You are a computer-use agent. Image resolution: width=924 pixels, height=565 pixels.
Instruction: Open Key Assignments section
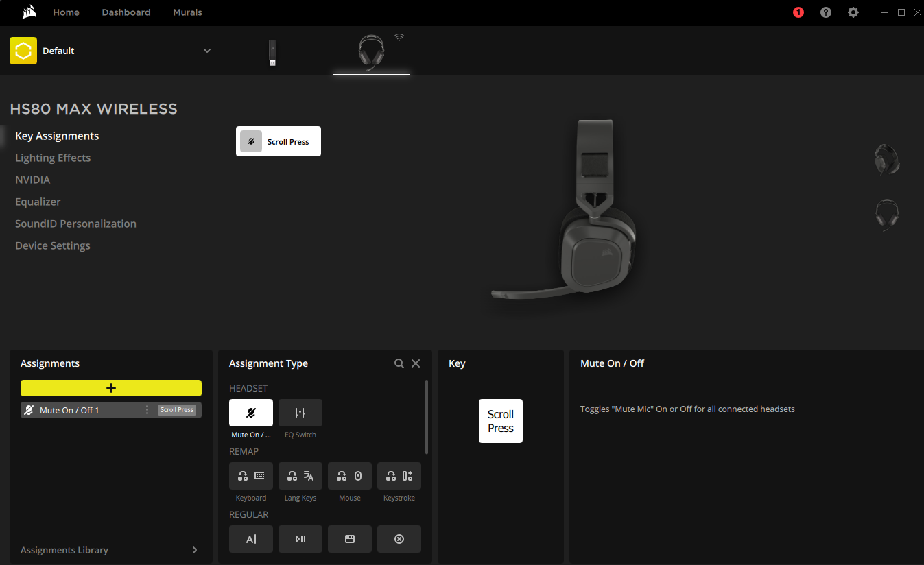pos(57,136)
